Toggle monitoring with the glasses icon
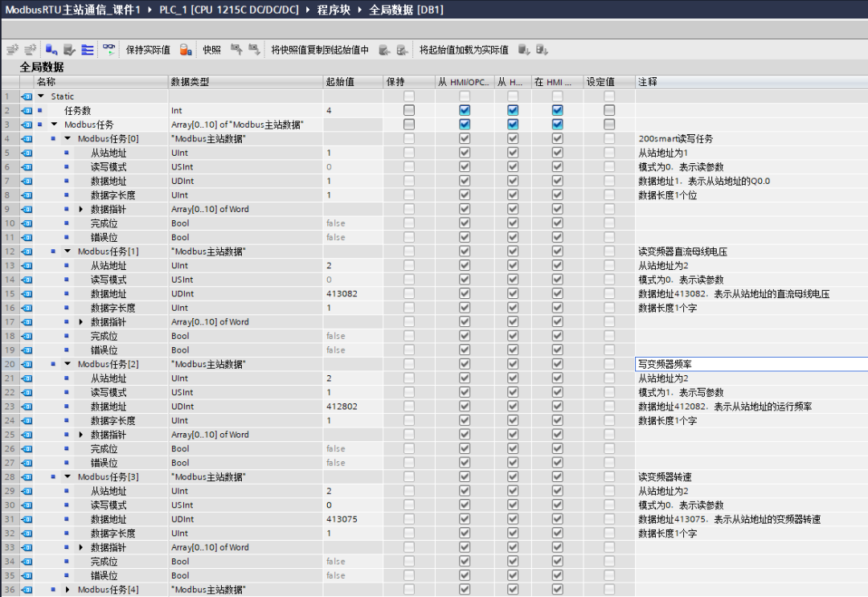 coord(108,49)
